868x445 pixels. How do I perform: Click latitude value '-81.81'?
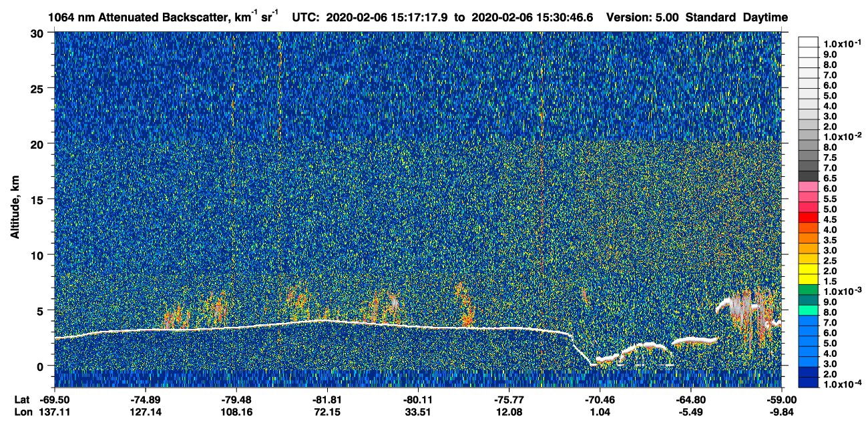coord(327,399)
